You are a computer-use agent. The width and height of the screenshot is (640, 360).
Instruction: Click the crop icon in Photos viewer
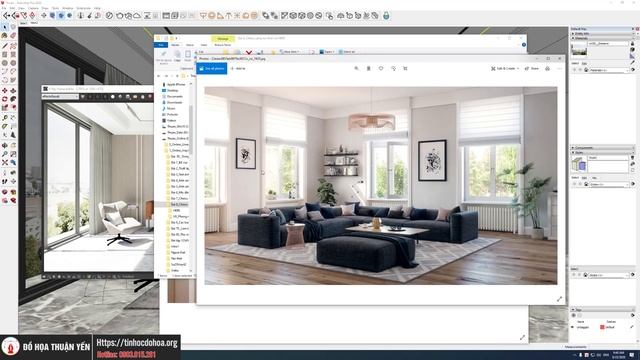[x=405, y=69]
